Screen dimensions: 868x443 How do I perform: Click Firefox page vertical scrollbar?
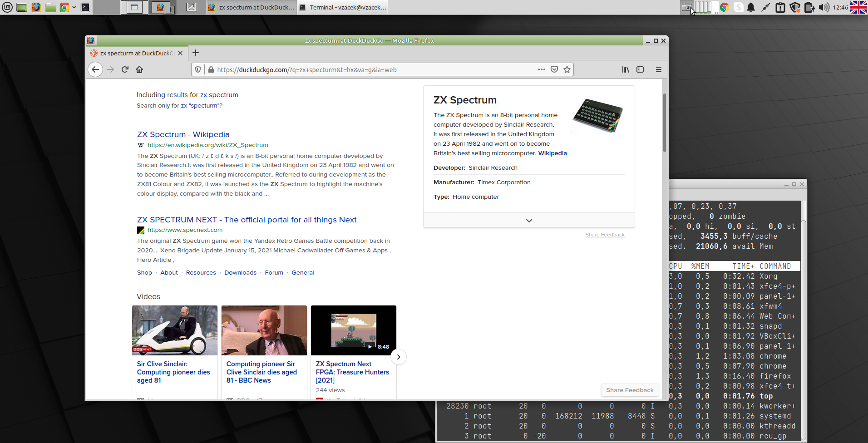coord(665,123)
